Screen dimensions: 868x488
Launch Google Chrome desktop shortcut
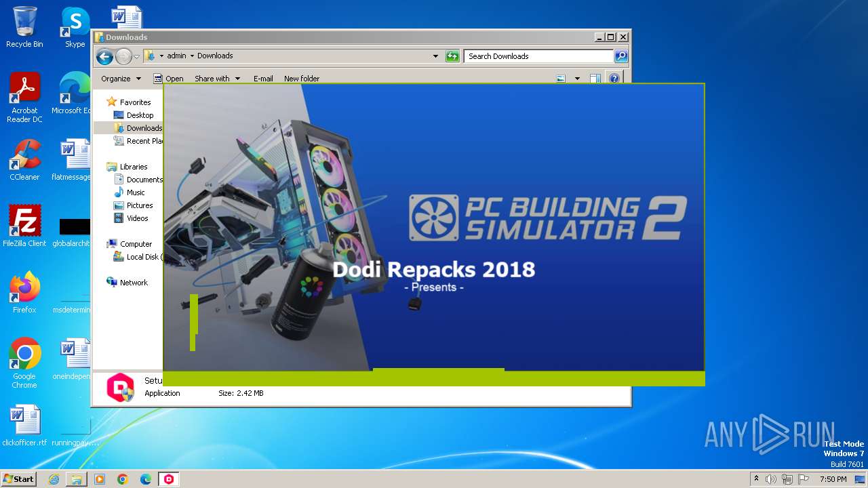pyautogui.click(x=24, y=363)
